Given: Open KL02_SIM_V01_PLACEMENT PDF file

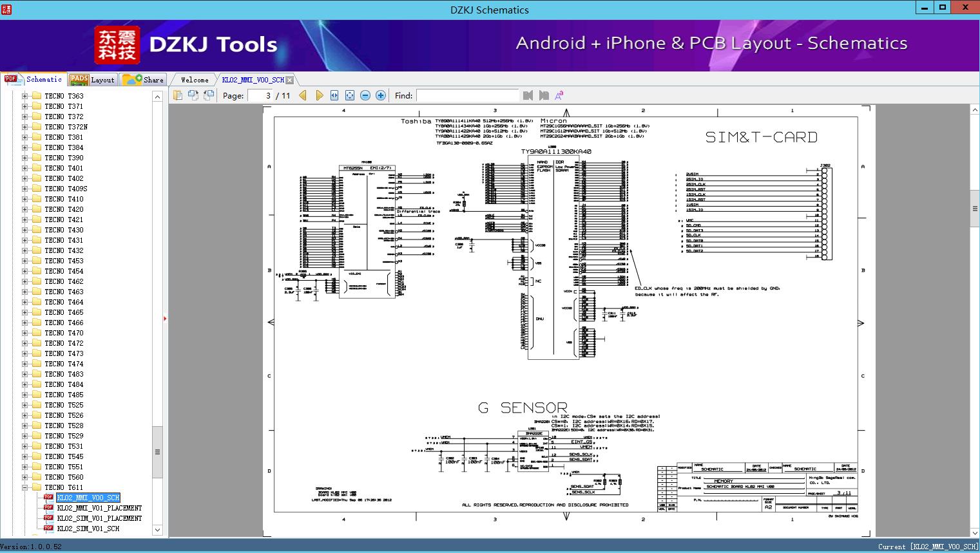Looking at the screenshot, I should (x=99, y=518).
